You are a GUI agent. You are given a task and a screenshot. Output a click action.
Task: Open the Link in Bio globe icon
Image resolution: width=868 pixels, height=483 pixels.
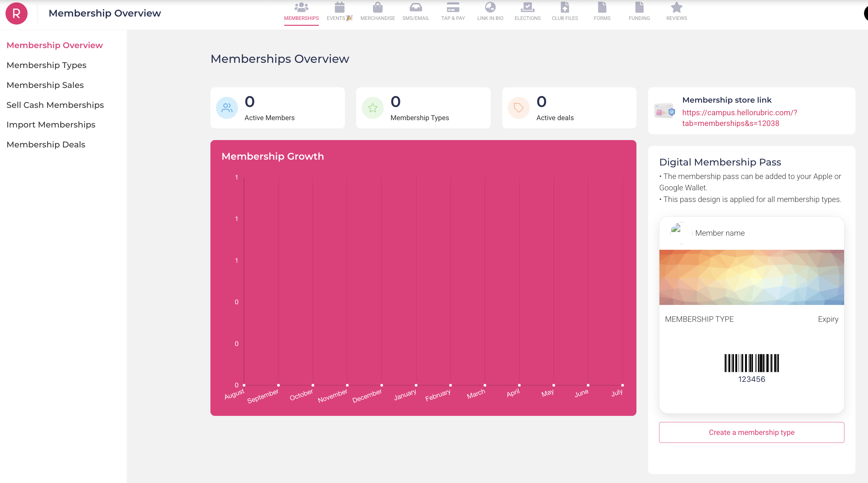click(490, 7)
